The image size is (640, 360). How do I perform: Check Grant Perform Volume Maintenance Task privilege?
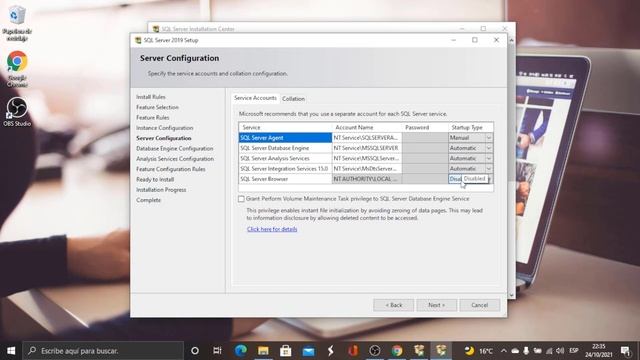point(241,199)
